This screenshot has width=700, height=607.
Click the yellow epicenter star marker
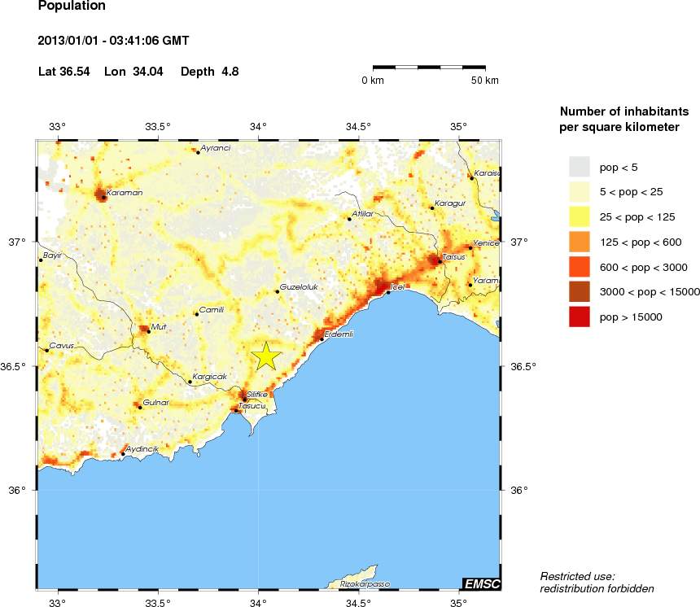pos(266,356)
